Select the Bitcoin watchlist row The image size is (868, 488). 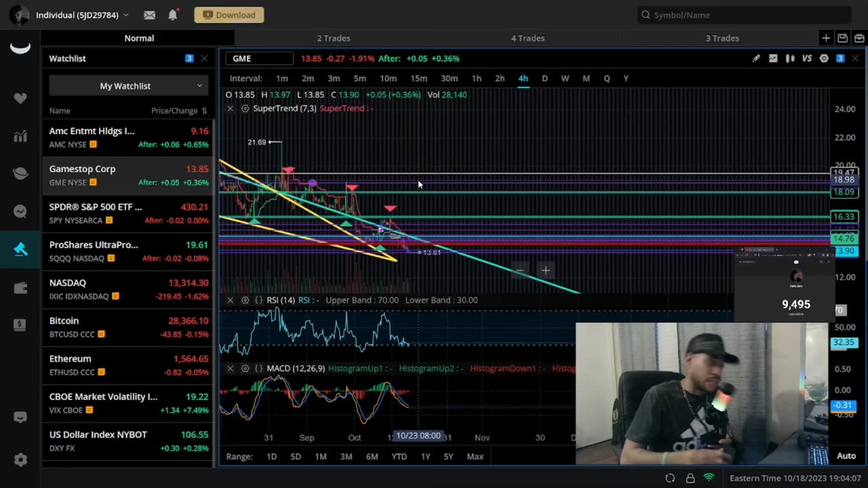click(128, 327)
